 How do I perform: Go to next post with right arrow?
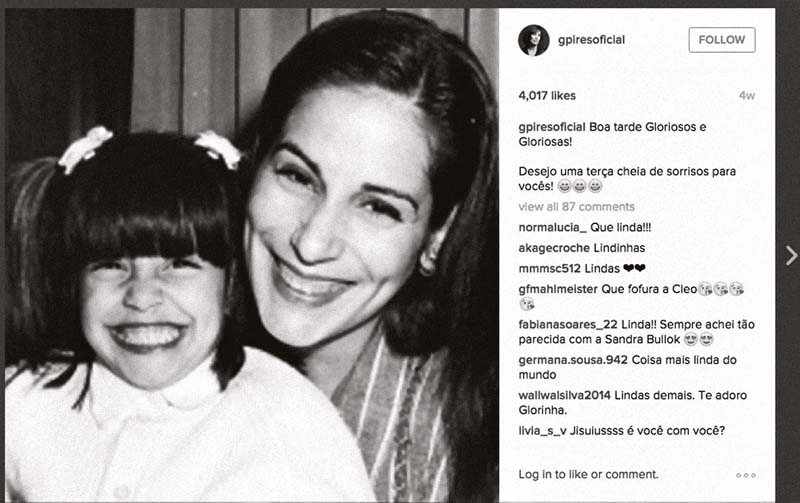[791, 256]
